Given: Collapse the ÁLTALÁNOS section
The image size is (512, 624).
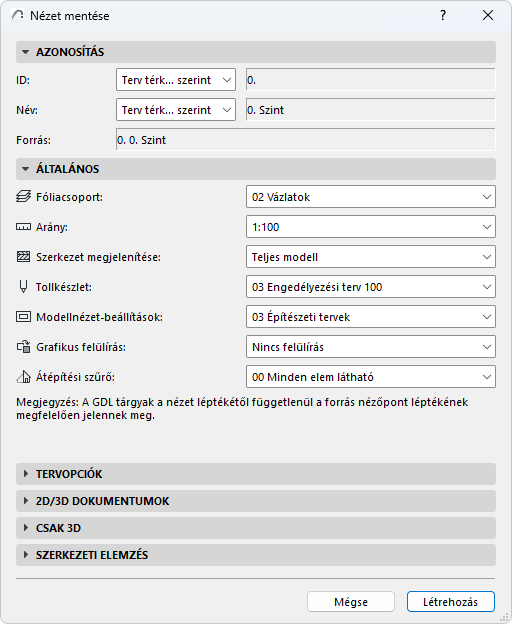Looking at the screenshot, I should 256,169.
